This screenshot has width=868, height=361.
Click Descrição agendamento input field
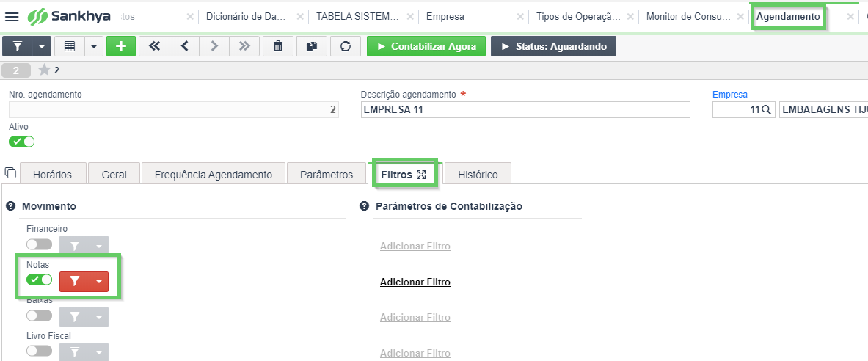pyautogui.click(x=525, y=109)
